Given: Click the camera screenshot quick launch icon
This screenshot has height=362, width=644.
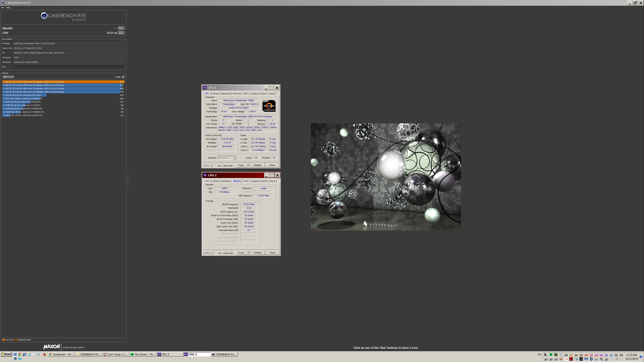Looking at the screenshot, I should pyautogui.click(x=20, y=359).
